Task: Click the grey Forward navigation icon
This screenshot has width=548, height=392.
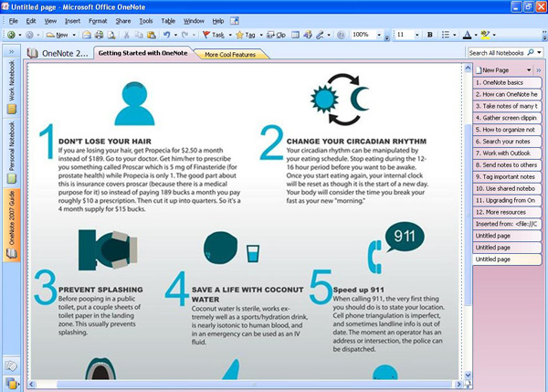Action: pos(30,35)
